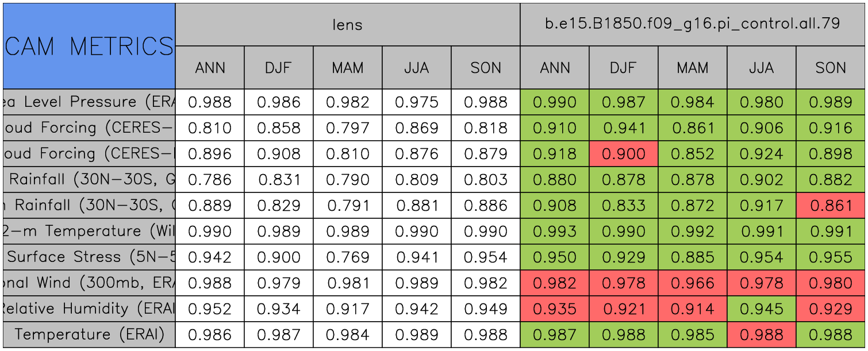Select the JJA header under the pi_control group

click(761, 68)
